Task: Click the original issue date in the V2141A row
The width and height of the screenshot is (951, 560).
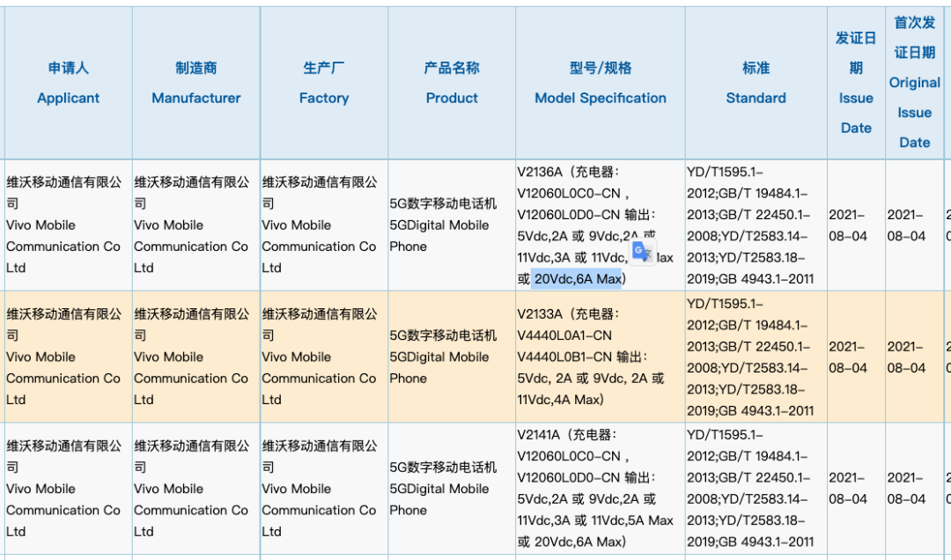Action: 915,489
